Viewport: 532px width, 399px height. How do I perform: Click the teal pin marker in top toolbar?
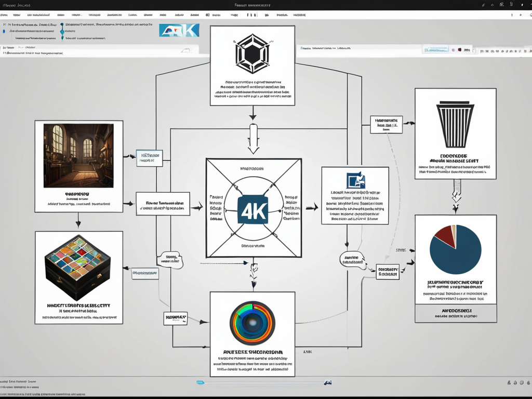coord(62,30)
